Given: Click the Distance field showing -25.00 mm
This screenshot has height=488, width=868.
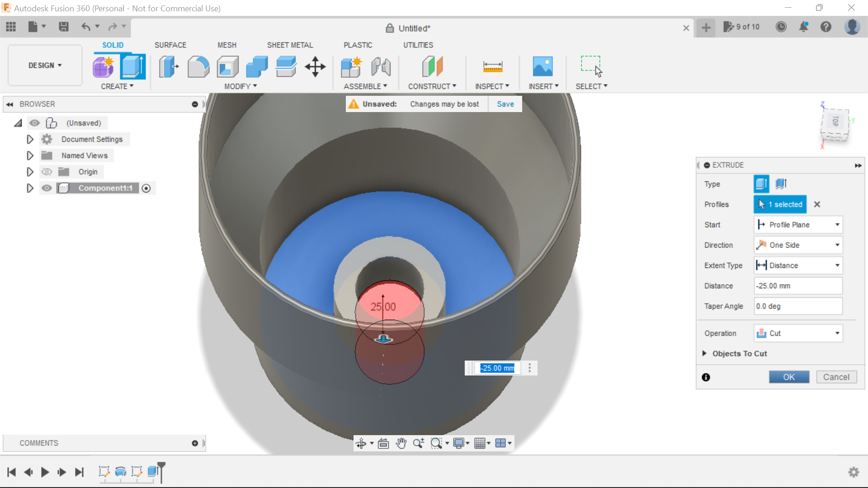Looking at the screenshot, I should pyautogui.click(x=797, y=286).
